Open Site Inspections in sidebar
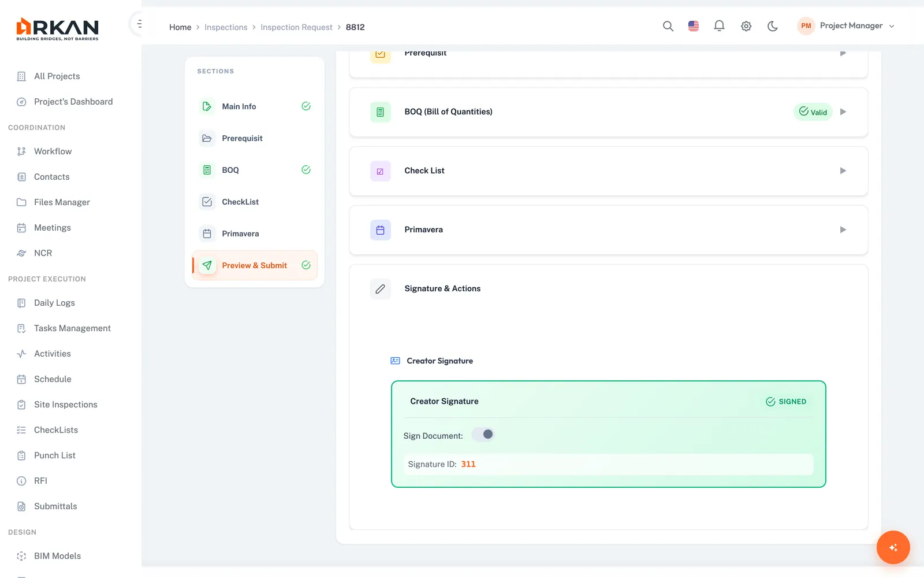 65,405
